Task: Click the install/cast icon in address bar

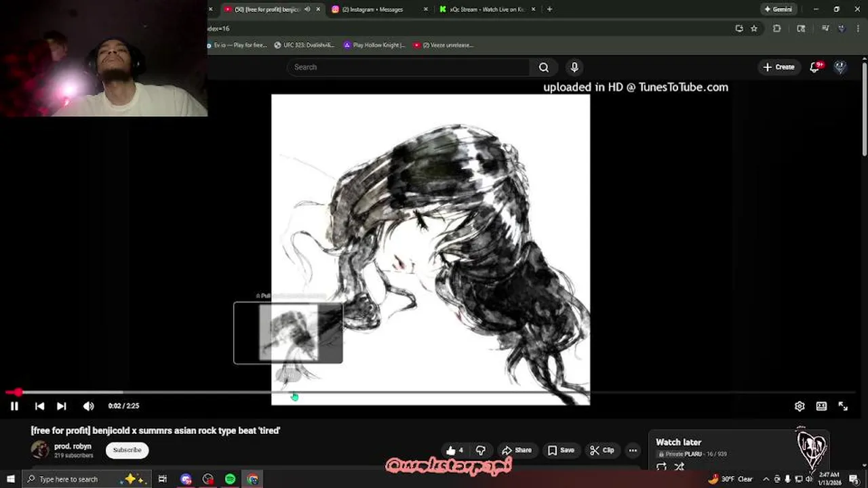Action: (739, 28)
